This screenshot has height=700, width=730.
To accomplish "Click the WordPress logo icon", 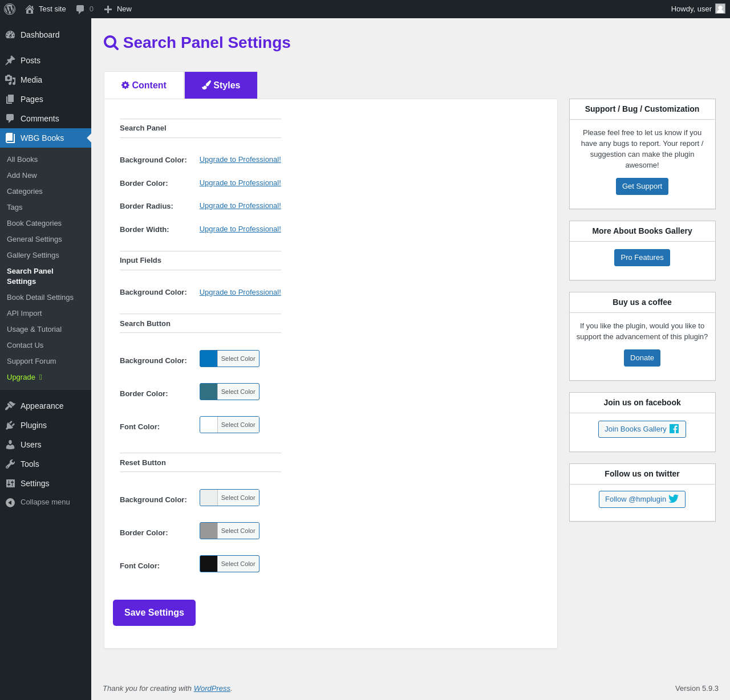I will pos(10,9).
